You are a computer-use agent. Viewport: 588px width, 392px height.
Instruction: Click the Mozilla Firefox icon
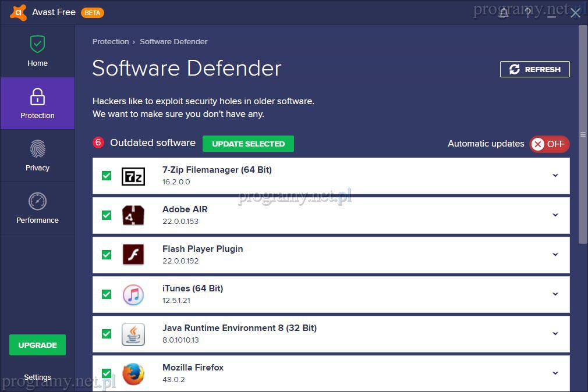click(133, 373)
